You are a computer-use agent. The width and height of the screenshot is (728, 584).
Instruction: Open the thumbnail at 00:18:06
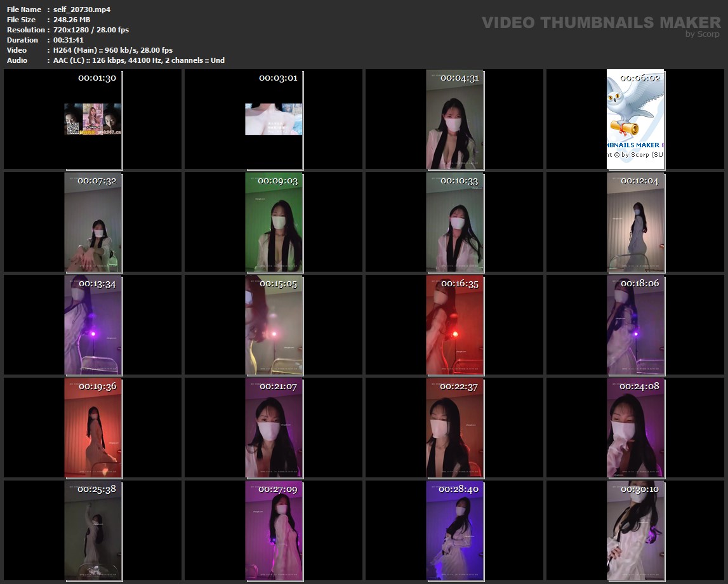pyautogui.click(x=635, y=325)
